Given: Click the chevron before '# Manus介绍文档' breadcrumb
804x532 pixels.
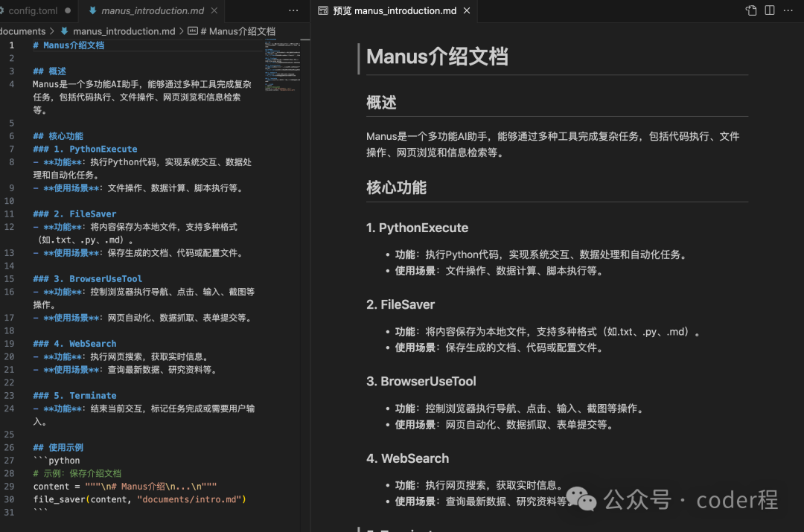Looking at the screenshot, I should [181, 31].
